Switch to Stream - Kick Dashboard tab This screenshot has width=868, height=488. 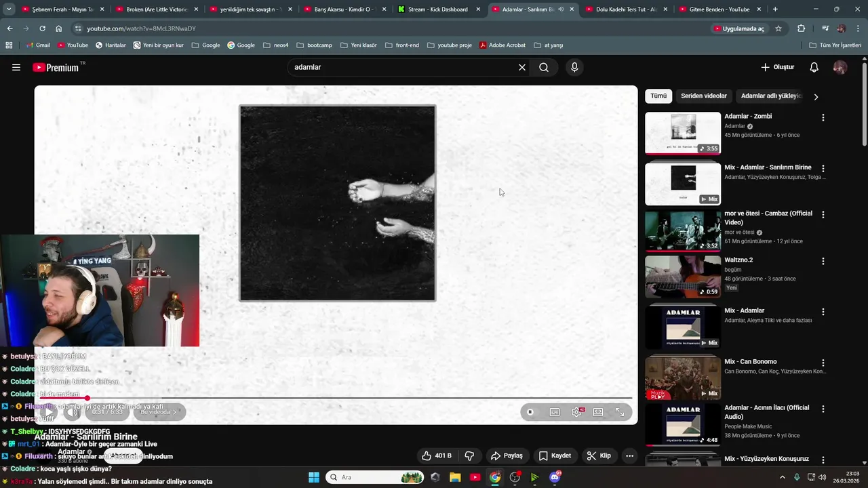click(438, 9)
